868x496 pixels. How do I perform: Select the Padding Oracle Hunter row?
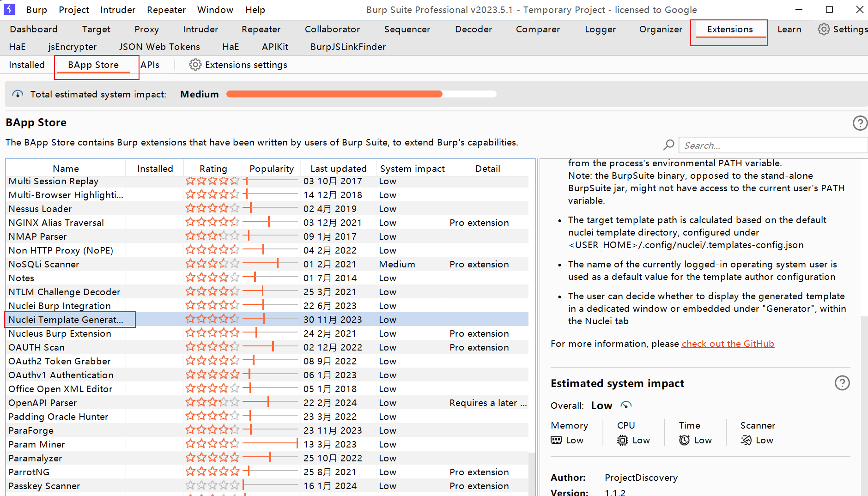[267, 416]
